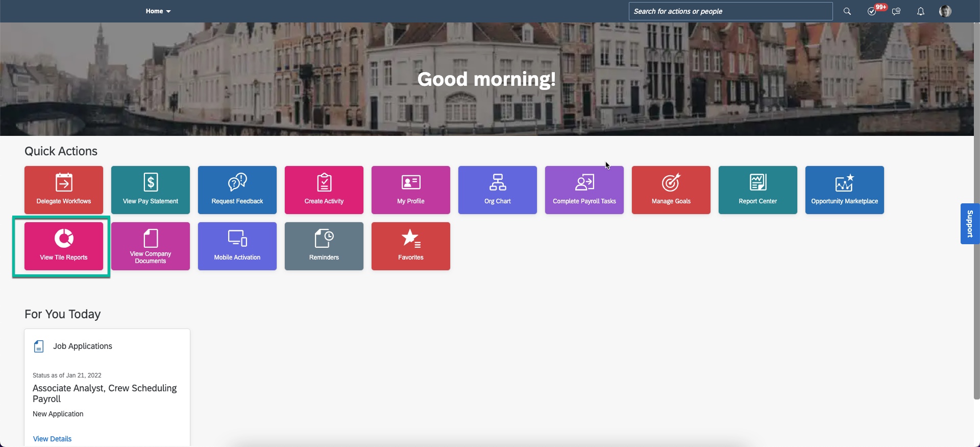The height and width of the screenshot is (447, 980).
Task: Click the Job Applications card title
Action: pos(83,346)
